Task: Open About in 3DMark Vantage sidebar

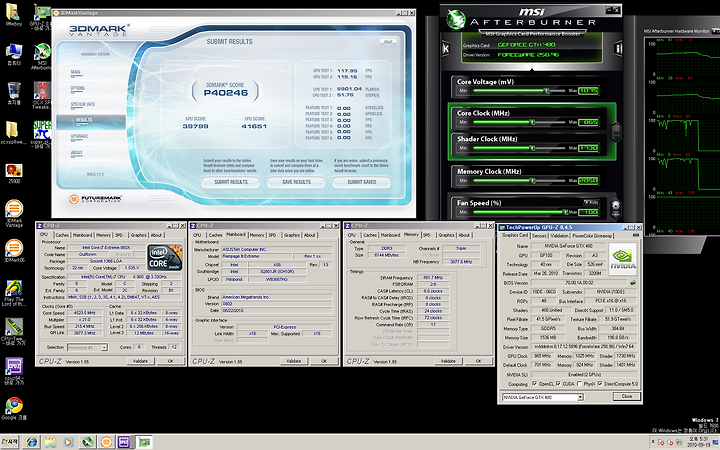Action: click(76, 152)
